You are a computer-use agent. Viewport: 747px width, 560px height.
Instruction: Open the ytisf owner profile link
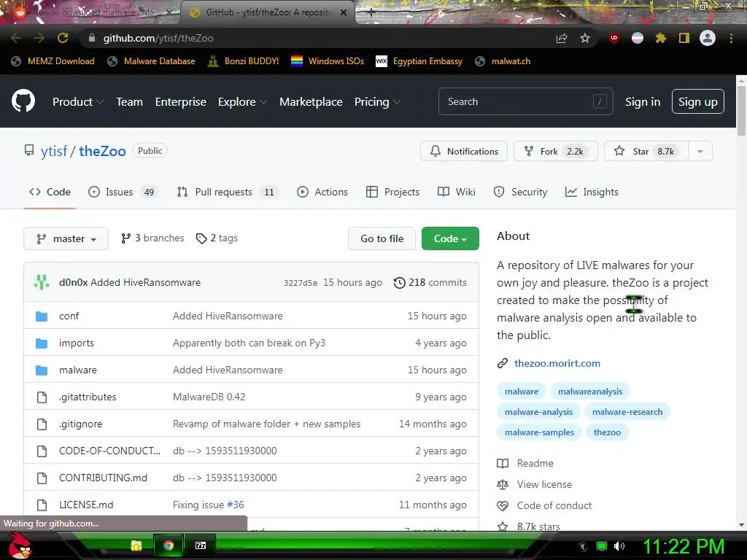[54, 152]
